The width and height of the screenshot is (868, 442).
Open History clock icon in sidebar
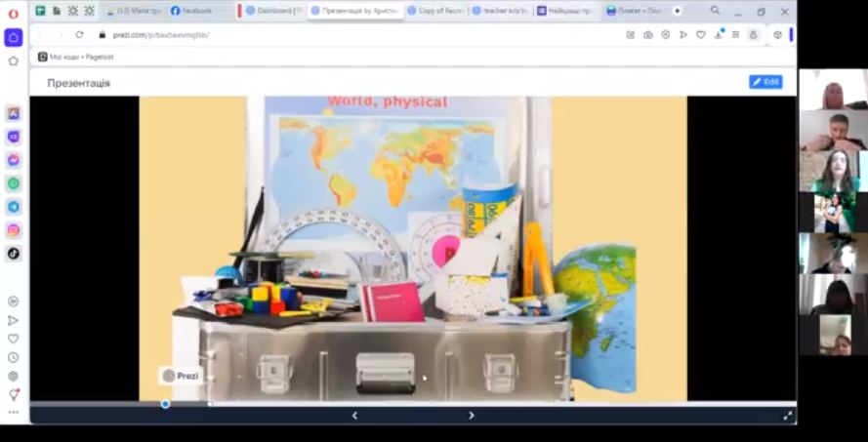pos(14,357)
